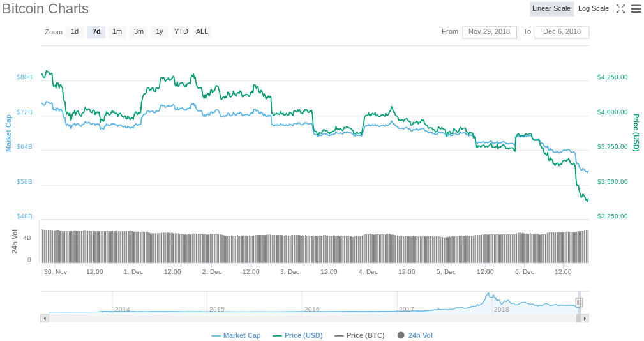Edit the From date field
Viewport: 644px width, 341px height.
pos(490,32)
